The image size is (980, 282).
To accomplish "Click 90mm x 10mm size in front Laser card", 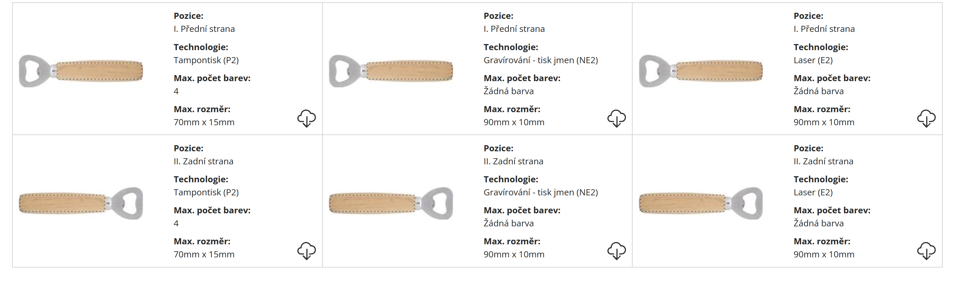I will click(x=824, y=122).
